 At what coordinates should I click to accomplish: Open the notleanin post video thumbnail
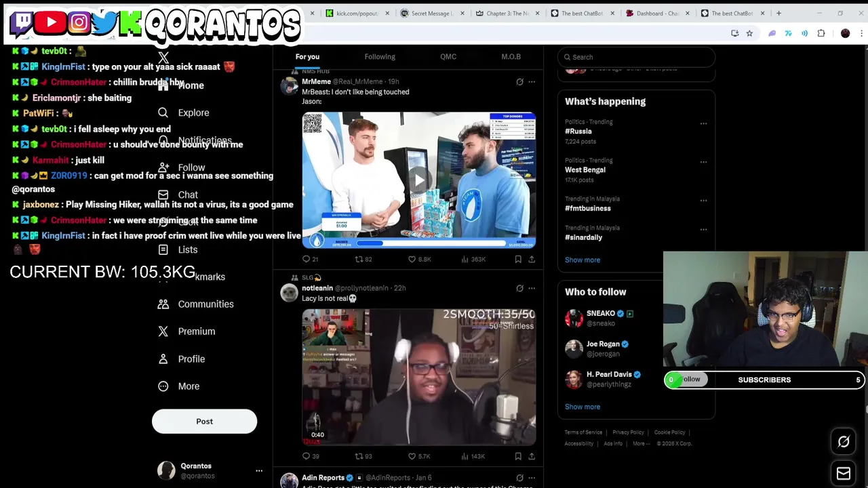[x=419, y=378]
